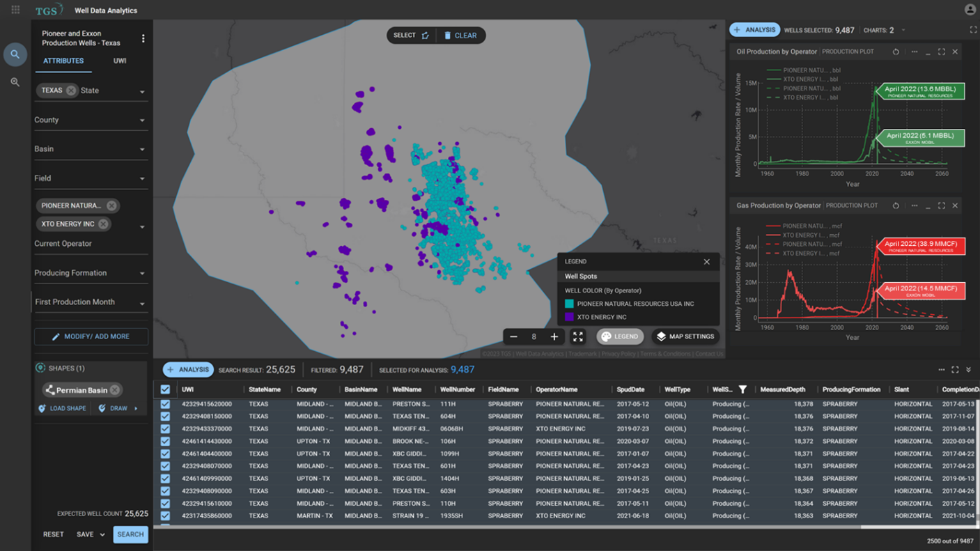Toggle the select-all header checkbox
Screen dimensions: 980x551
[x=165, y=389]
